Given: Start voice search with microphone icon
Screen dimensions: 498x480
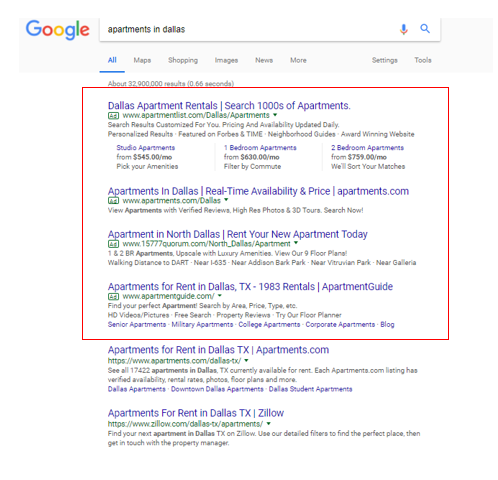Looking at the screenshot, I should (x=404, y=29).
